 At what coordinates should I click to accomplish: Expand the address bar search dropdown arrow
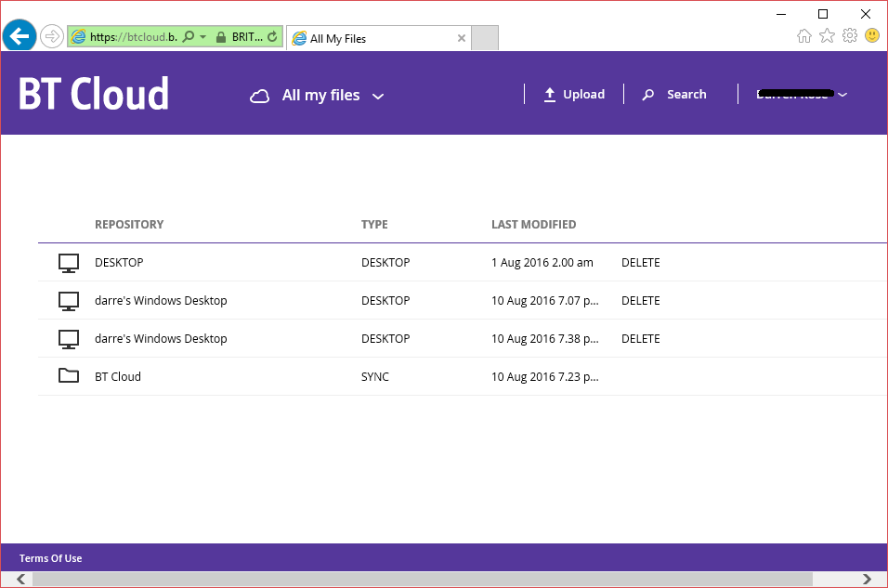point(202,36)
